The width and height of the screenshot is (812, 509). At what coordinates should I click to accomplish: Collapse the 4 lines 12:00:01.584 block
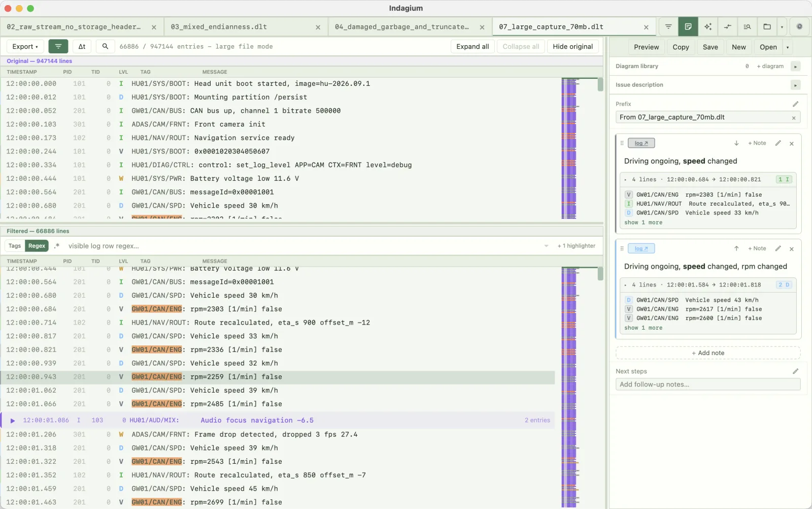pos(625,285)
